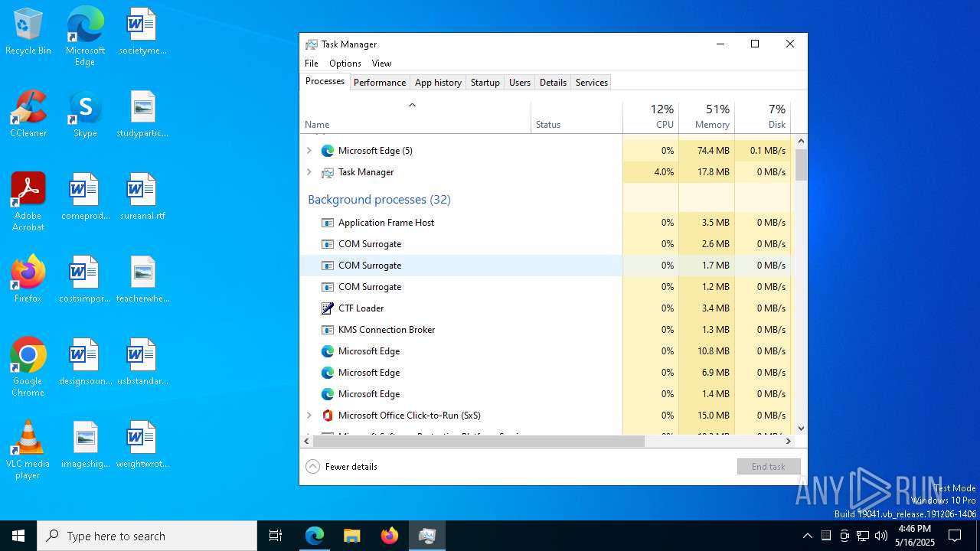980x551 pixels.
Task: Select the Skype desktop shortcut
Action: coord(85,115)
